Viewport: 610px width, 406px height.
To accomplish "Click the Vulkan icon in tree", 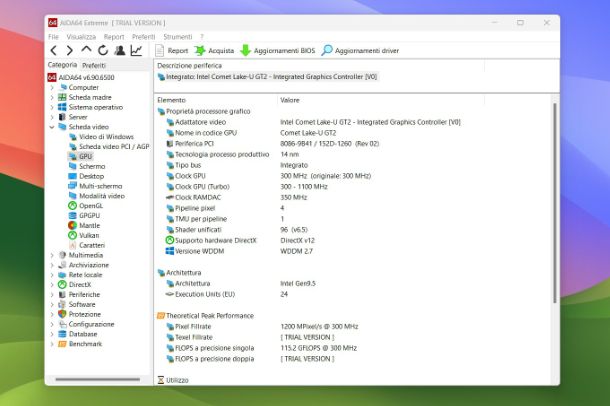I will point(72,235).
